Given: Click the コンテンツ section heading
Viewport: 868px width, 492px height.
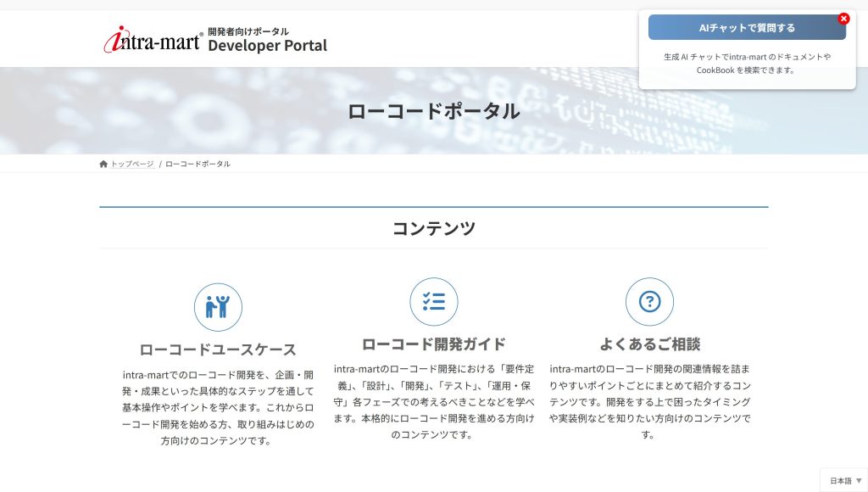Looking at the screenshot, I should [434, 228].
